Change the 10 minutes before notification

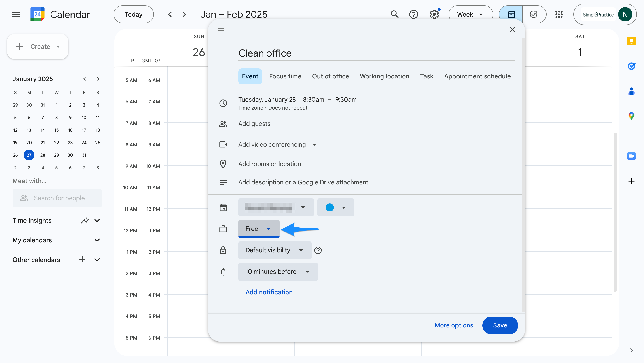tap(278, 272)
